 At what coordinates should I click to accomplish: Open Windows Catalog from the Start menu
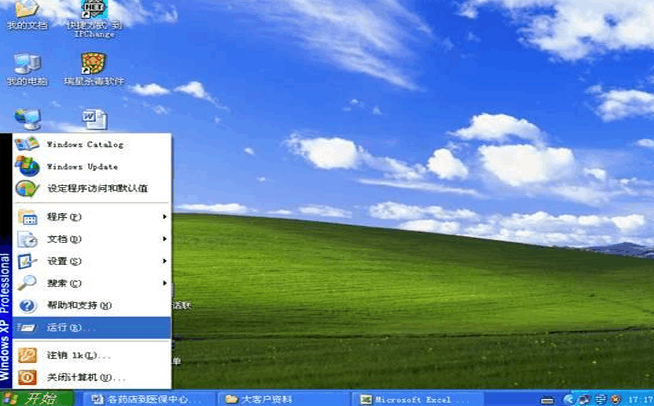pyautogui.click(x=92, y=144)
